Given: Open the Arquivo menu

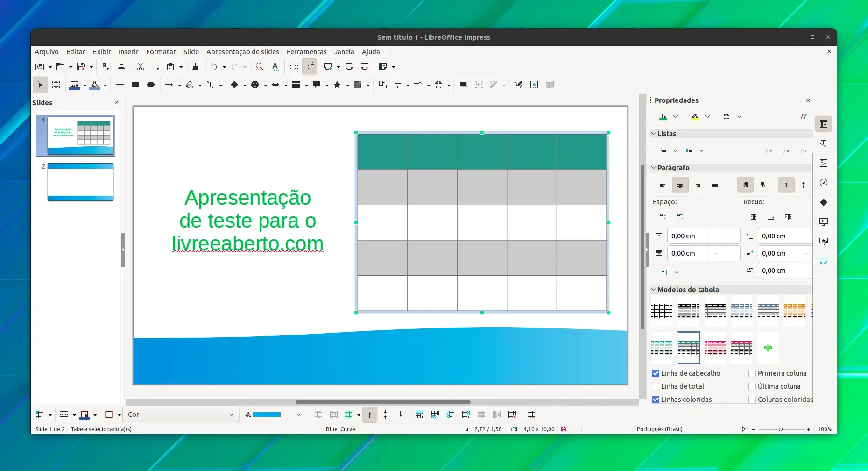Looking at the screenshot, I should coord(47,52).
